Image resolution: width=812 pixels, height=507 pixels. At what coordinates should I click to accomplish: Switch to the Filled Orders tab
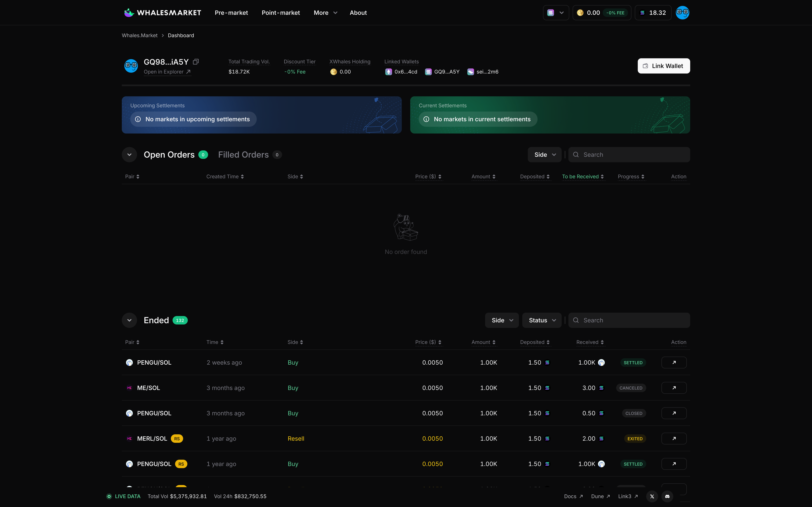click(244, 155)
